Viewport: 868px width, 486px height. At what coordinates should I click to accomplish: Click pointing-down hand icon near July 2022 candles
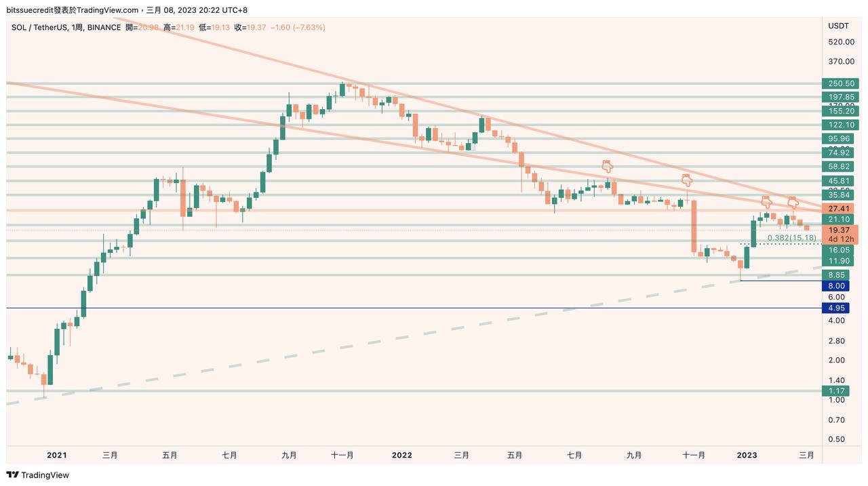tap(607, 165)
